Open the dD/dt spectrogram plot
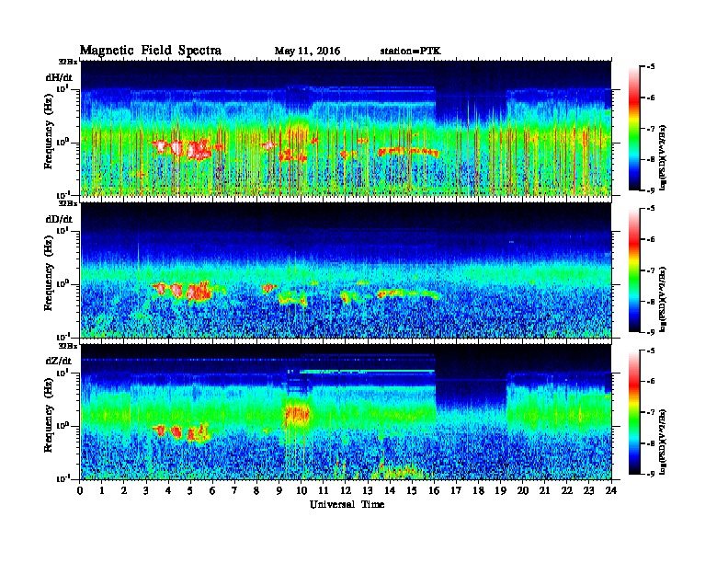This screenshot has width=728, height=563. coord(346,270)
